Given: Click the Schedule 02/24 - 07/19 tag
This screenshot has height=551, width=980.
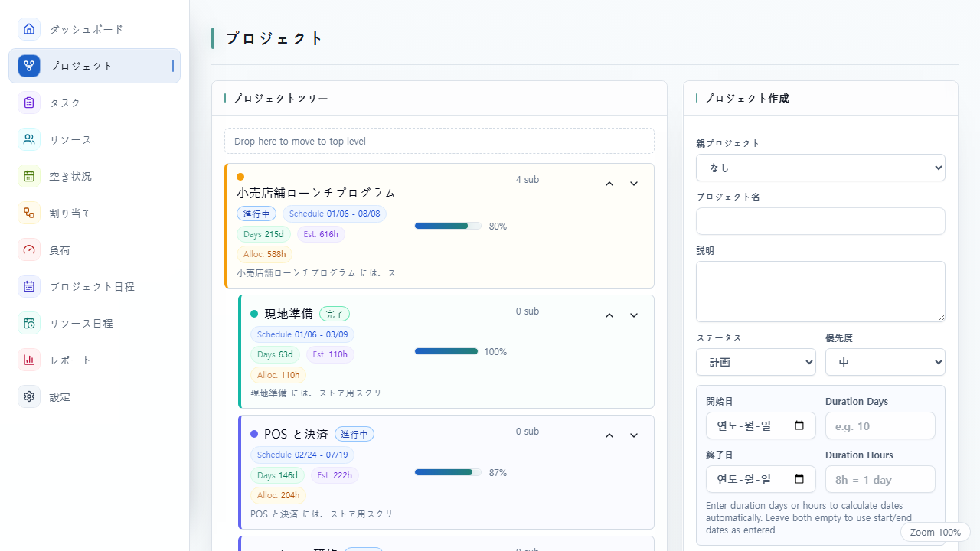Looking at the screenshot, I should 302,455.
